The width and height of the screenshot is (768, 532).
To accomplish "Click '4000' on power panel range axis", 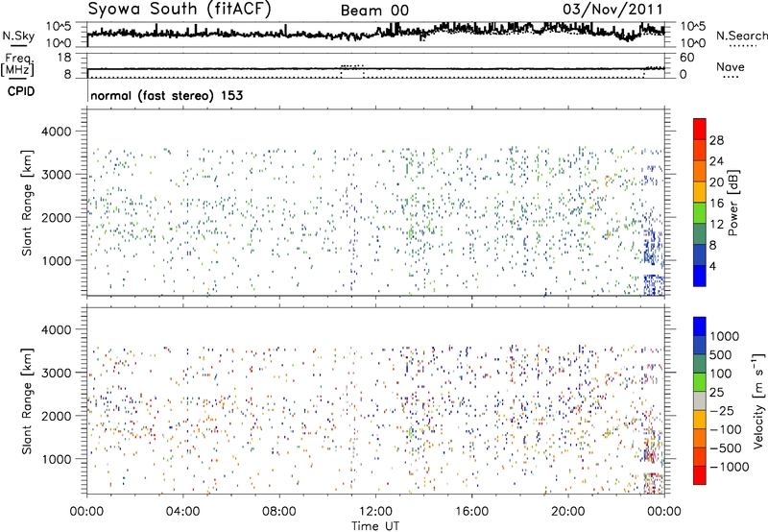I will (56, 132).
